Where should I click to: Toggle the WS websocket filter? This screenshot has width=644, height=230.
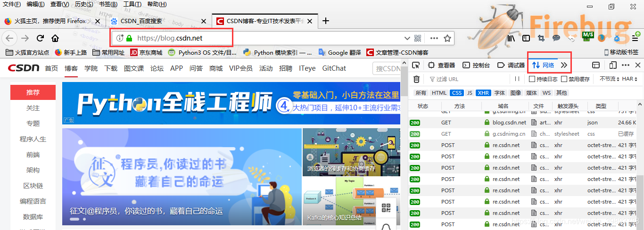click(x=546, y=93)
